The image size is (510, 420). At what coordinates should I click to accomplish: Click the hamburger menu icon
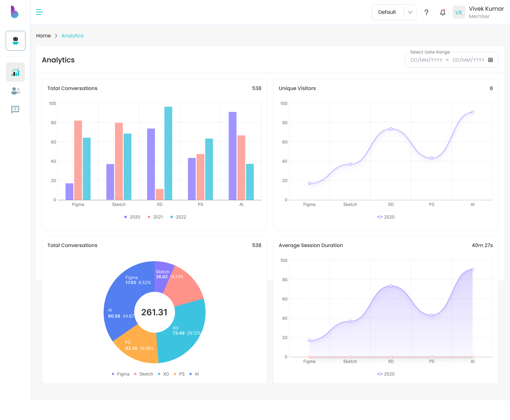(39, 12)
